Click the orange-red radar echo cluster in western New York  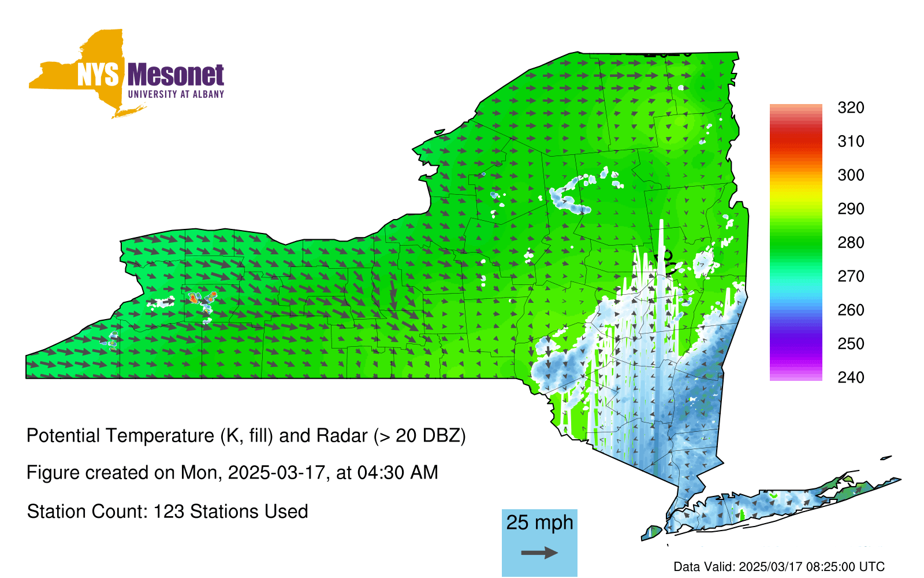pos(194,298)
